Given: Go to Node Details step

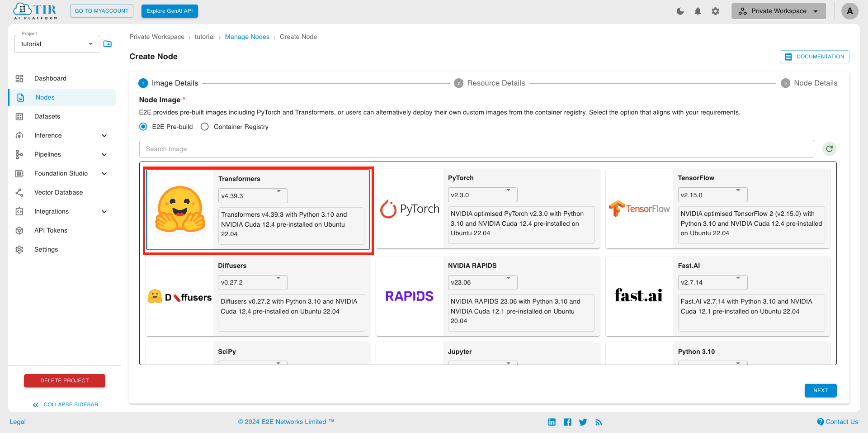Looking at the screenshot, I should [809, 83].
